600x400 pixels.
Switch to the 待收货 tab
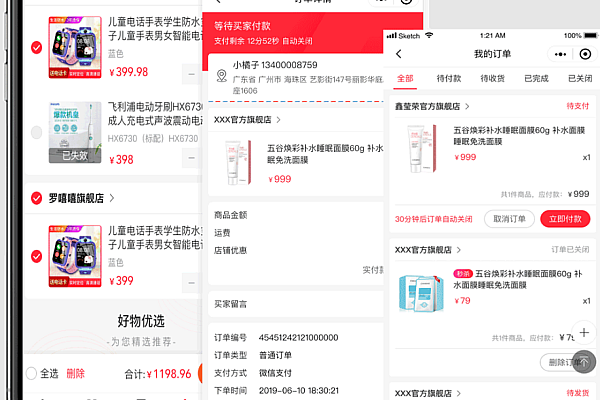click(x=492, y=78)
